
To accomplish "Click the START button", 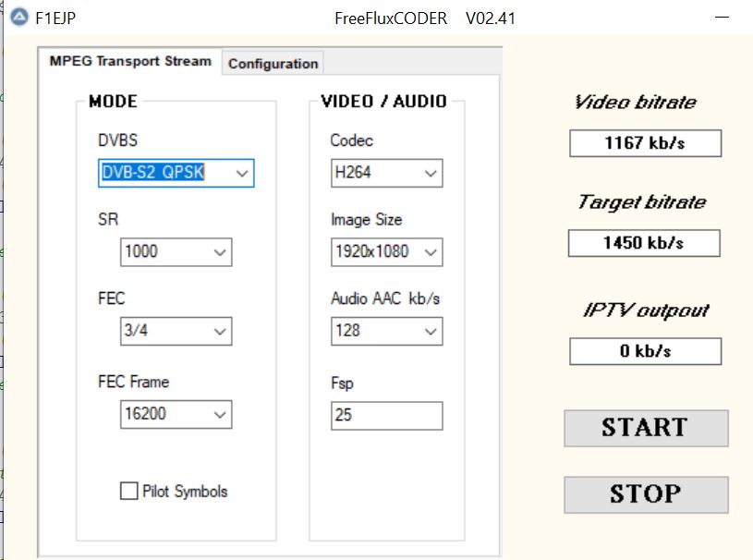I will point(646,428).
